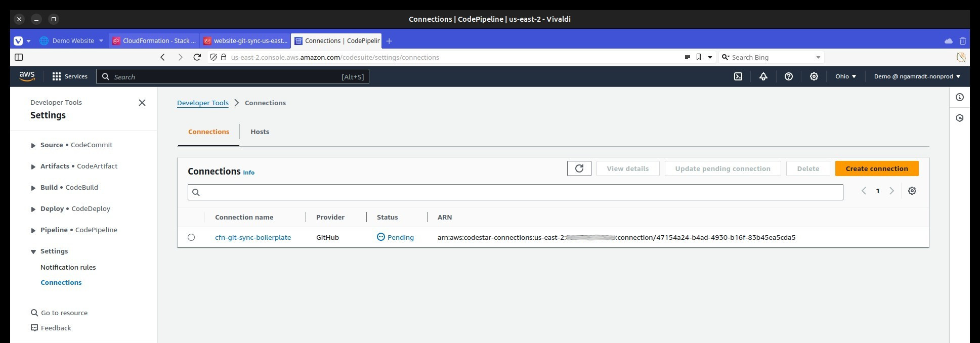Open the content blocker shield icon
The image size is (980, 343).
coord(214,57)
